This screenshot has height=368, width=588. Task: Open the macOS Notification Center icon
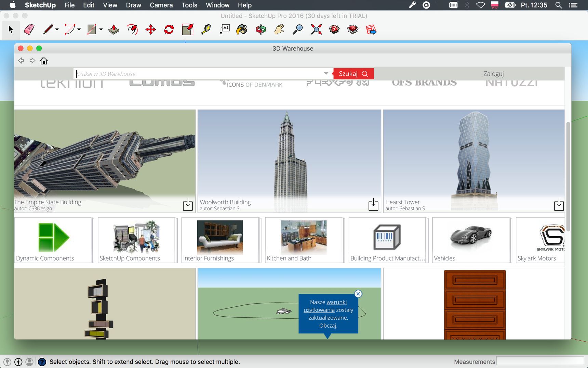click(573, 5)
